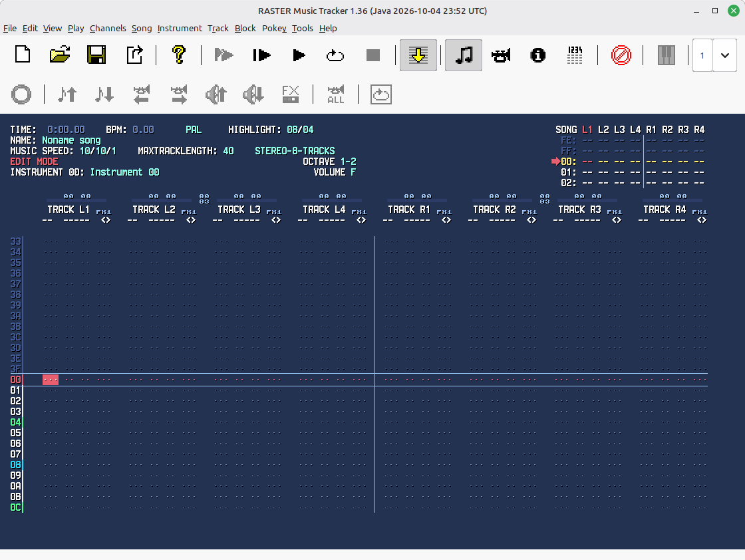
Task: Click the black info circle icon
Action: tap(538, 55)
